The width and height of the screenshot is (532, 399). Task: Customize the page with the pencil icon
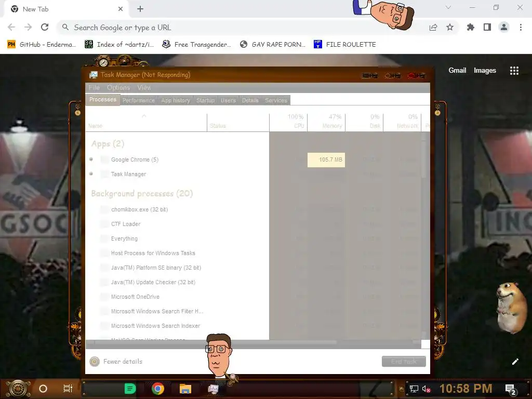(x=515, y=362)
